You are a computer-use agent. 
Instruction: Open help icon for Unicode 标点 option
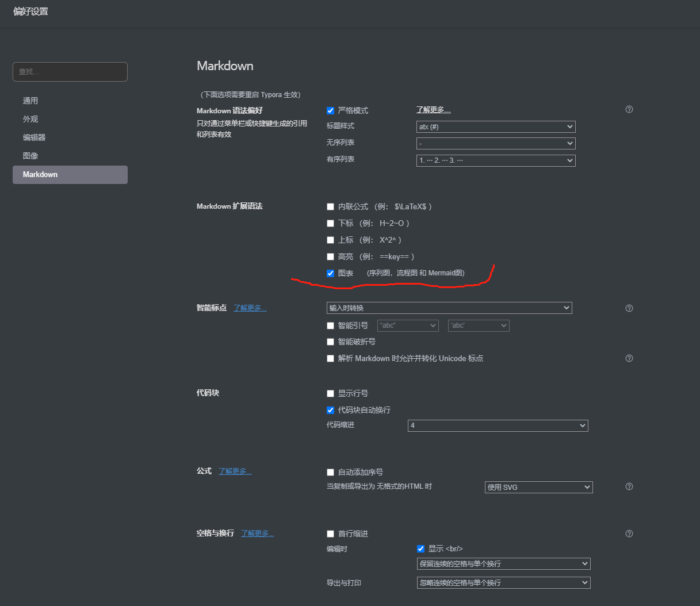tap(629, 358)
